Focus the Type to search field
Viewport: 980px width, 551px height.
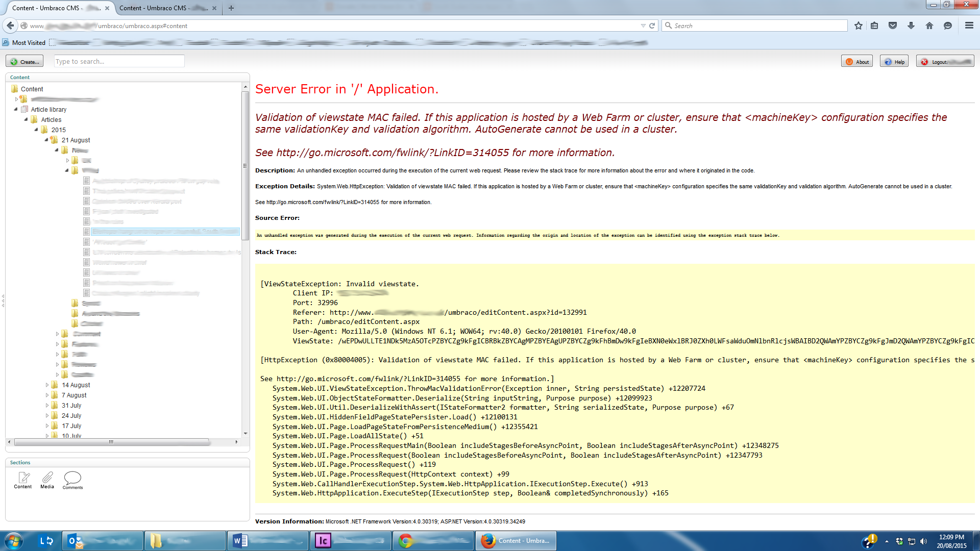119,62
